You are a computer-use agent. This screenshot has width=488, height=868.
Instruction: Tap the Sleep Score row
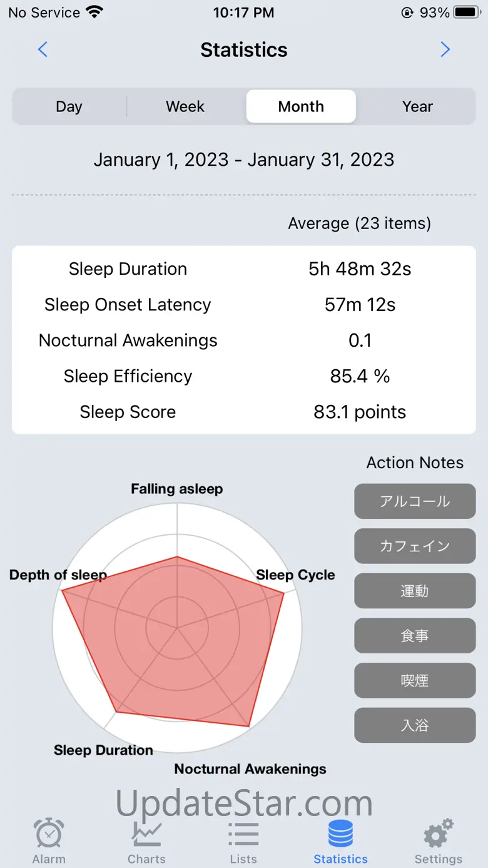tap(243, 412)
